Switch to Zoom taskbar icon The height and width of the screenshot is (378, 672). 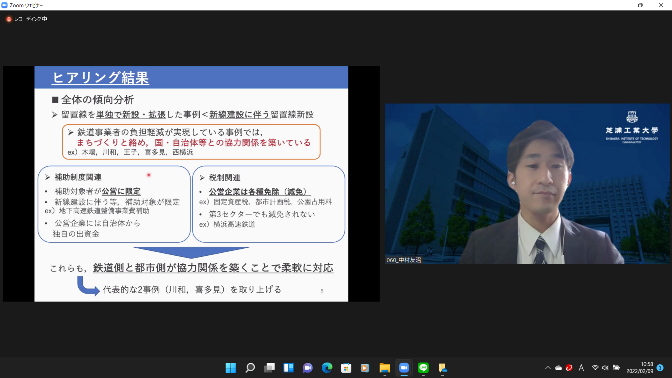(x=404, y=368)
